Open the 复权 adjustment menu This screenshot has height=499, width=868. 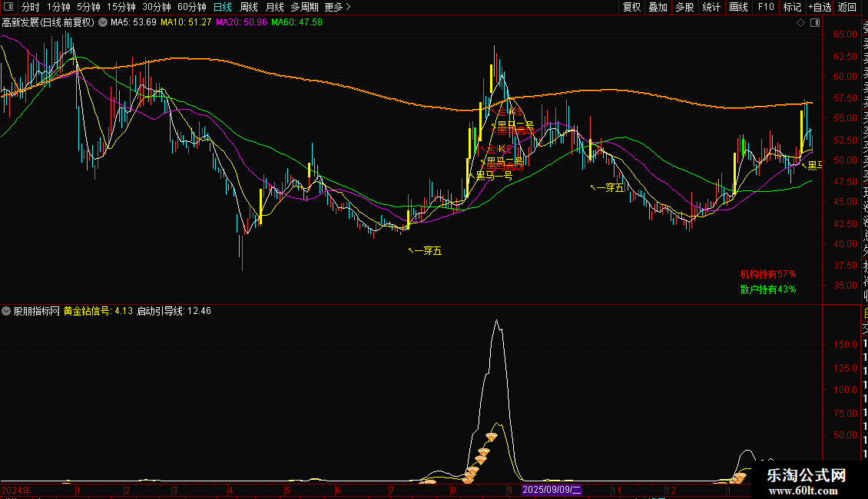(631, 7)
